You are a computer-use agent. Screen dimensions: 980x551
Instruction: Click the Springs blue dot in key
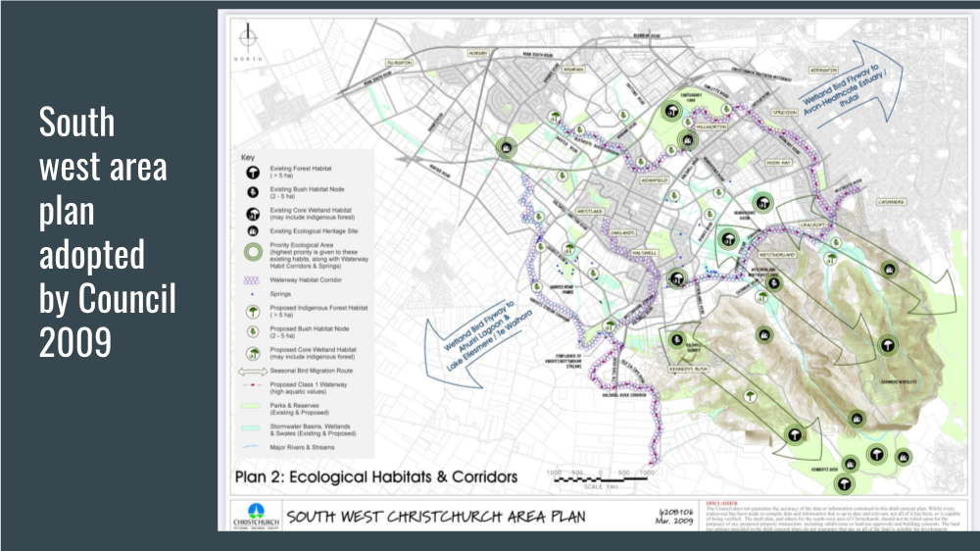[252, 294]
